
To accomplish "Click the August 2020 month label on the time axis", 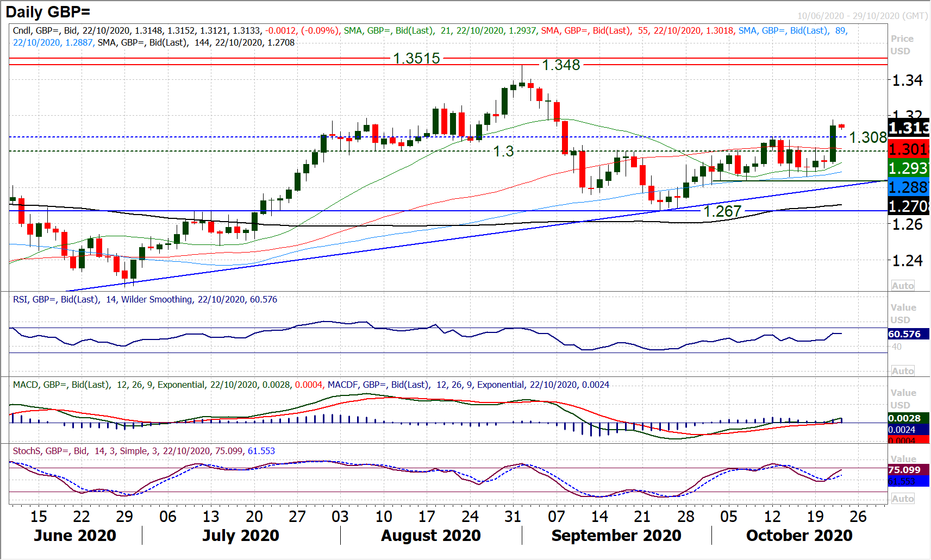I will 430,536.
